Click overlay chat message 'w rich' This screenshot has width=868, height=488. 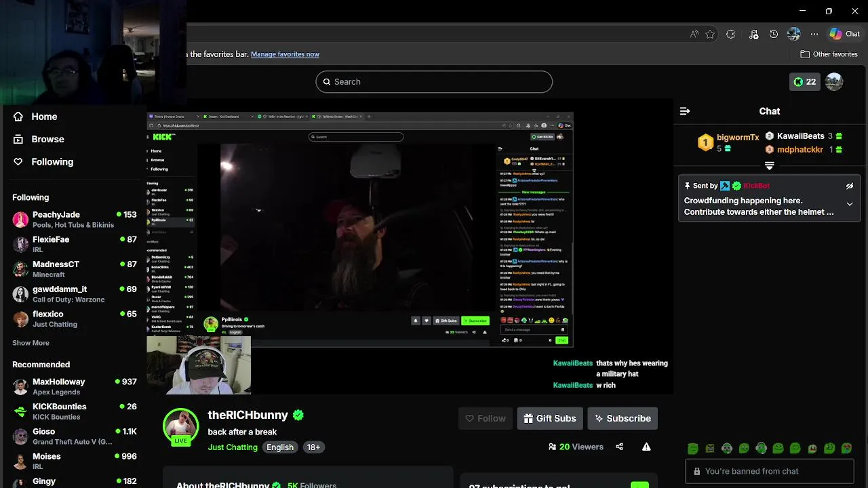click(x=606, y=385)
